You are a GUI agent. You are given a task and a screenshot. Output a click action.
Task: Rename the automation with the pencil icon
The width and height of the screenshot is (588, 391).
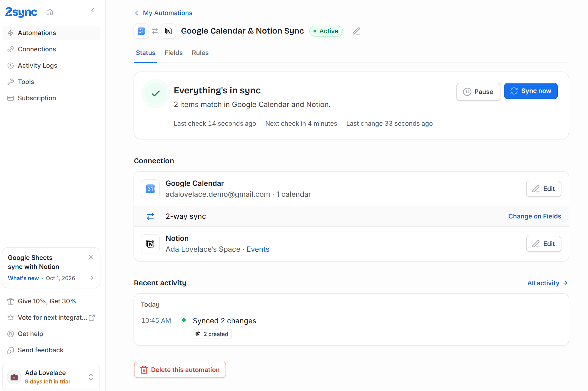tap(356, 31)
